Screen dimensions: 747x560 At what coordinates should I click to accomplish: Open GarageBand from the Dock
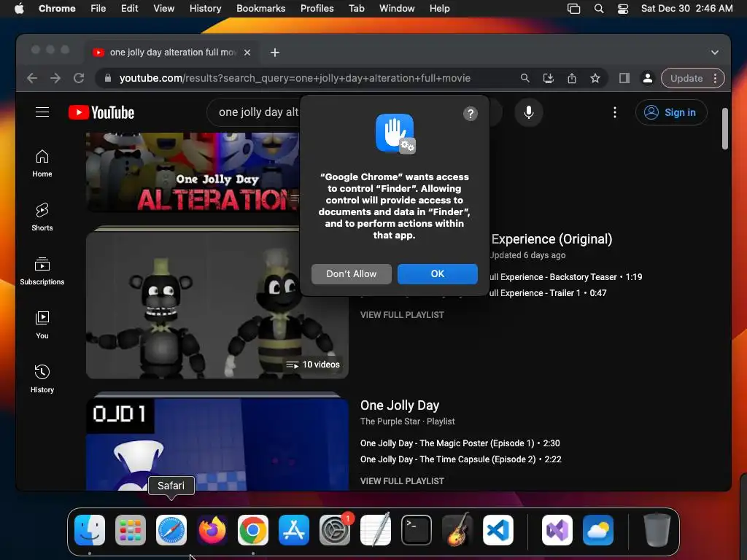(x=457, y=530)
